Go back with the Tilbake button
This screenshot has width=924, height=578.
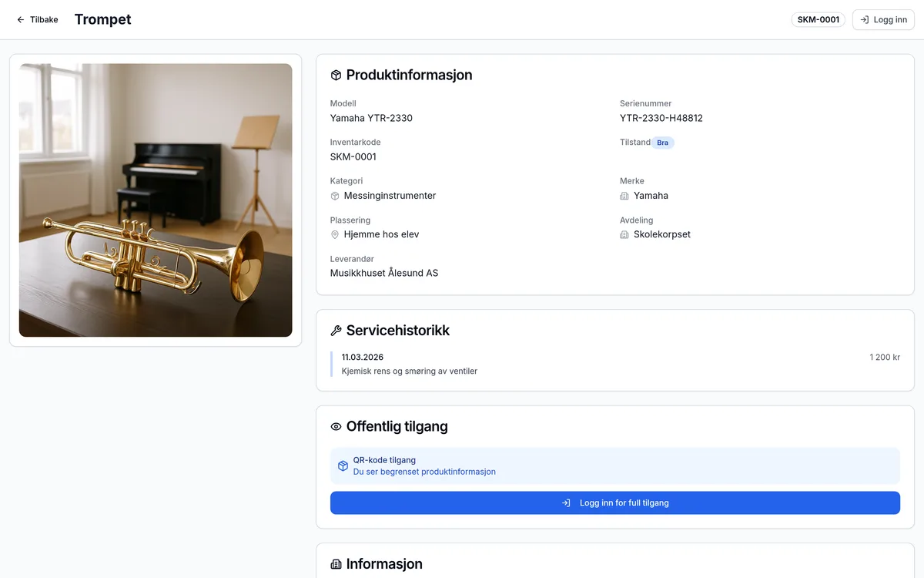click(37, 20)
